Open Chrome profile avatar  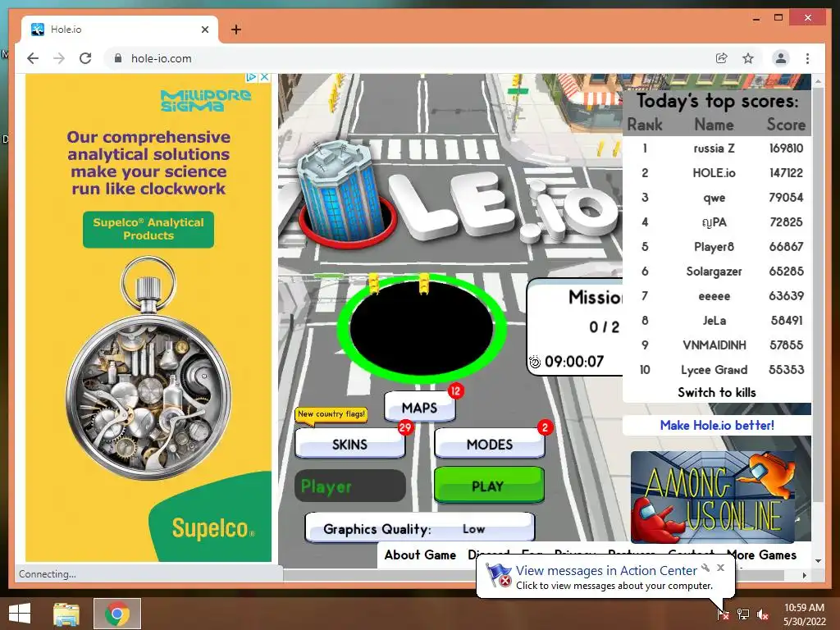click(781, 58)
